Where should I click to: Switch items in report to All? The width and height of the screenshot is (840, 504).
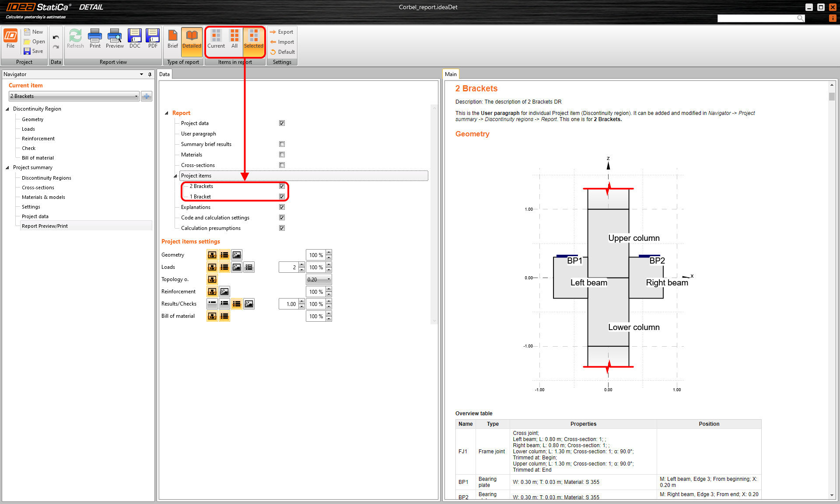[234, 38]
